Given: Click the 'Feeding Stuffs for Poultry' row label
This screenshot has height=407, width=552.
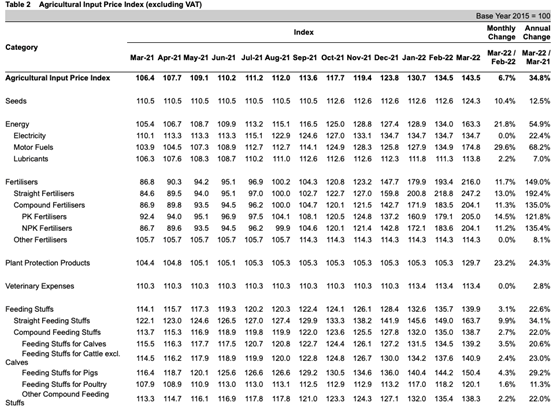Looking at the screenshot, I should (x=64, y=384).
